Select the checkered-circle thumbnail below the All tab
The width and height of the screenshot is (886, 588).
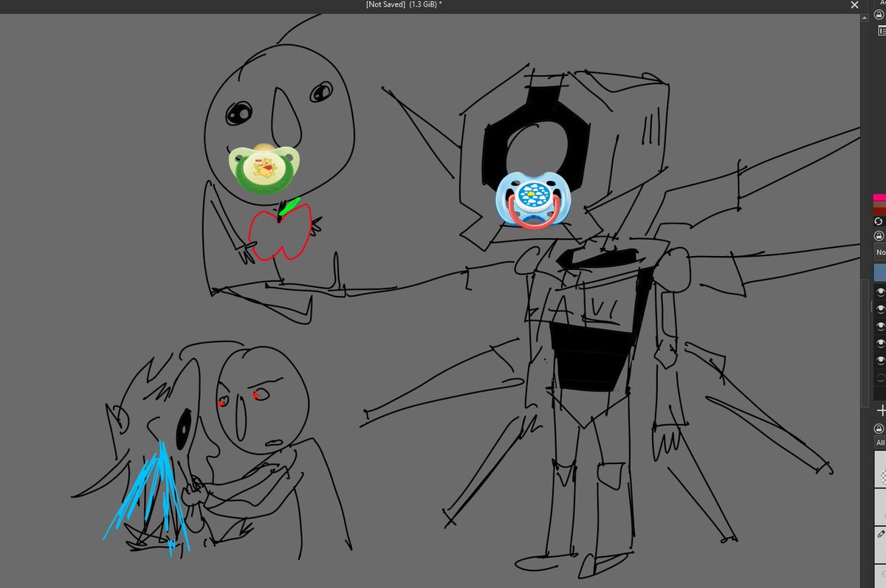coord(881,469)
